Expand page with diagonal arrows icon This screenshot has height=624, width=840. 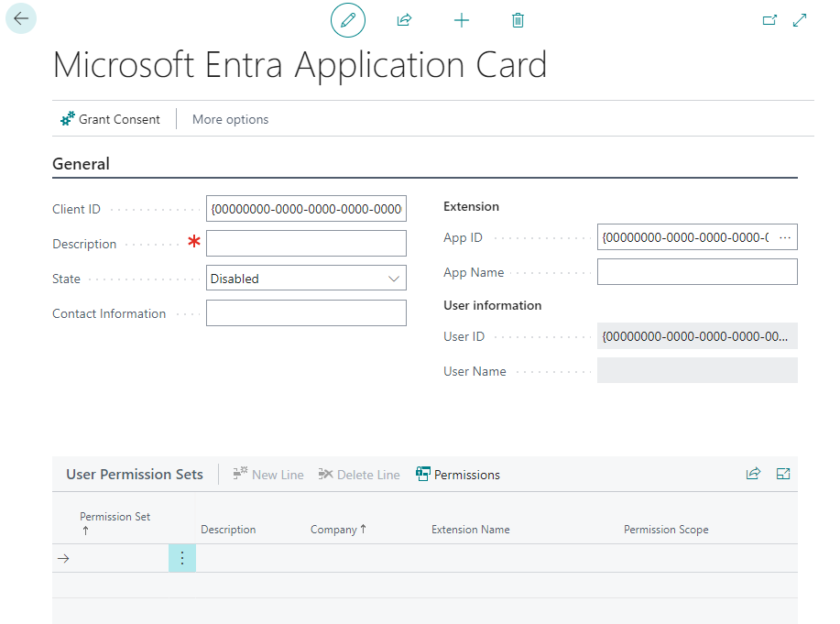coord(800,20)
